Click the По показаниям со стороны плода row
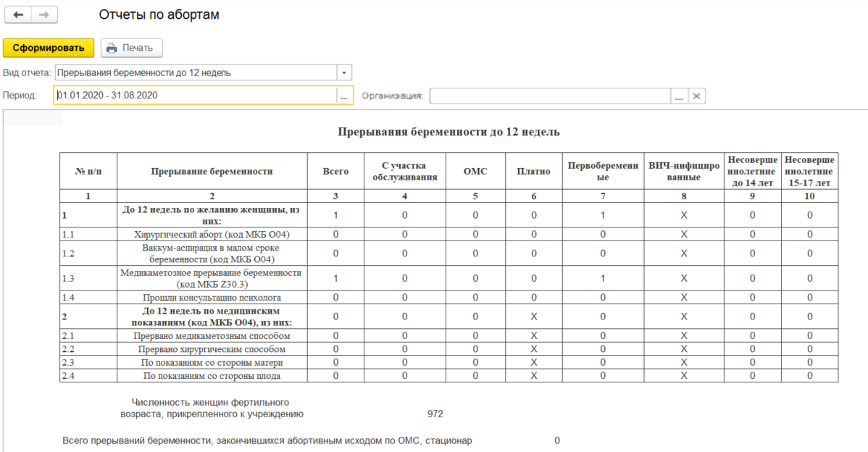 pyautogui.click(x=212, y=375)
